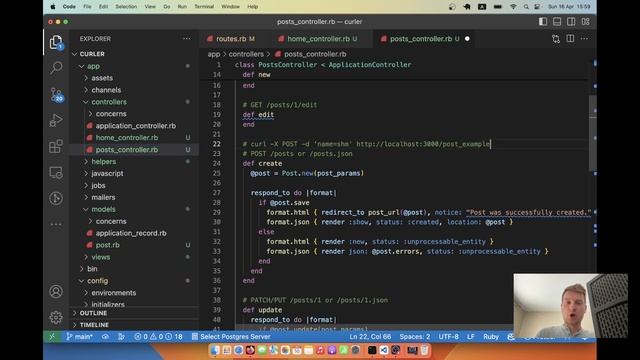Image resolution: width=640 pixels, height=360 pixels.
Task: Click the editor vertical scrollbar thumb
Action: point(593,133)
